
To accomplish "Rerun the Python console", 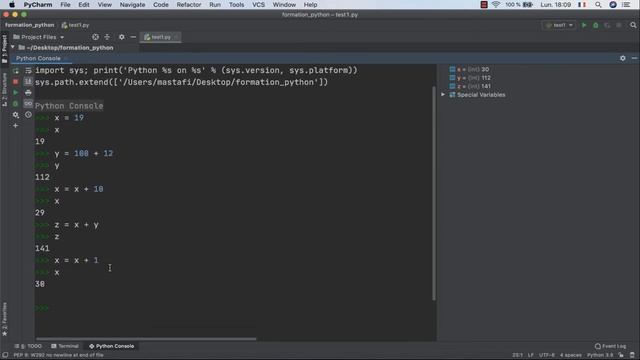I will click(x=16, y=71).
